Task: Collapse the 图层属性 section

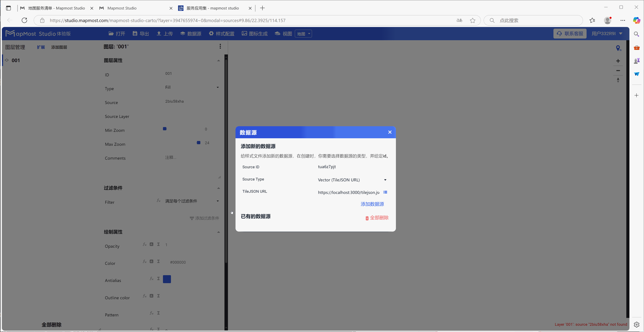Action: click(218, 60)
